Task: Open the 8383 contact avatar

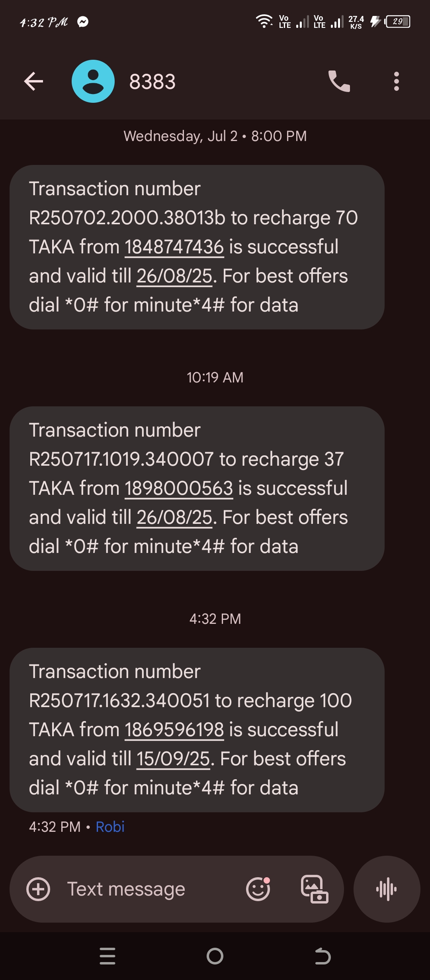Action: point(93,82)
